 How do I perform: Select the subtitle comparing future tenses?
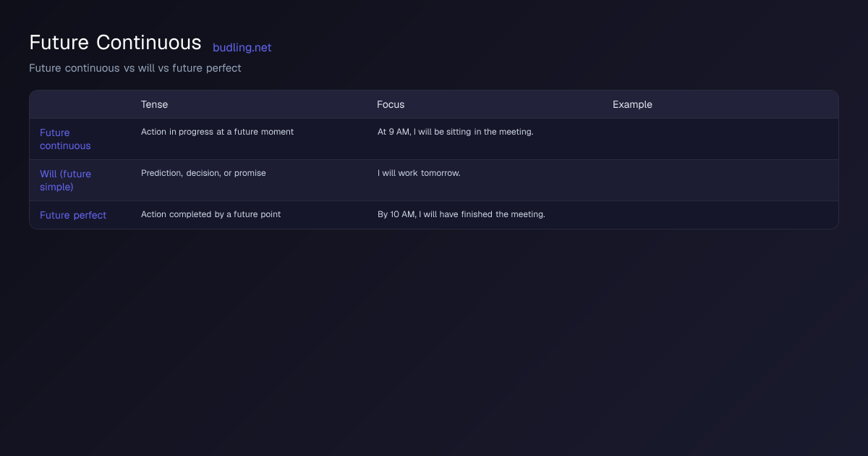tap(135, 68)
